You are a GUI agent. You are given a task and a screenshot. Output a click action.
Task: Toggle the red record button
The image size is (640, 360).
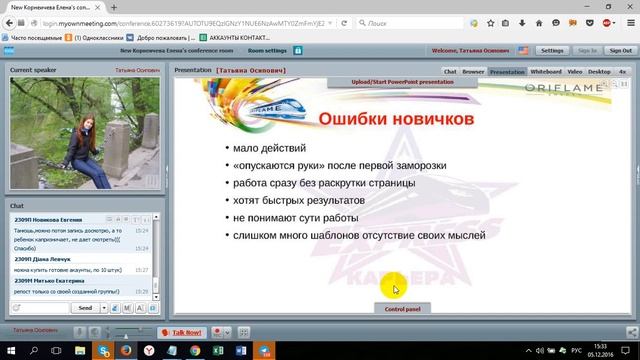coord(217,332)
